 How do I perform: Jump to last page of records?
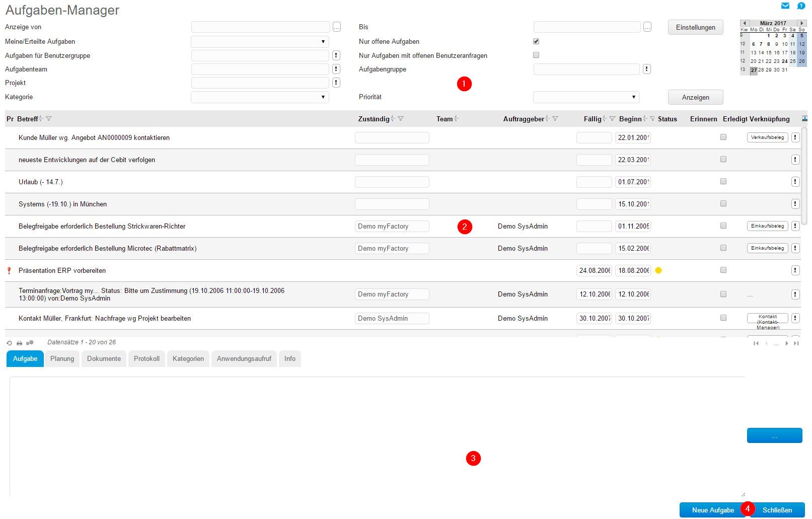pyautogui.click(x=796, y=343)
